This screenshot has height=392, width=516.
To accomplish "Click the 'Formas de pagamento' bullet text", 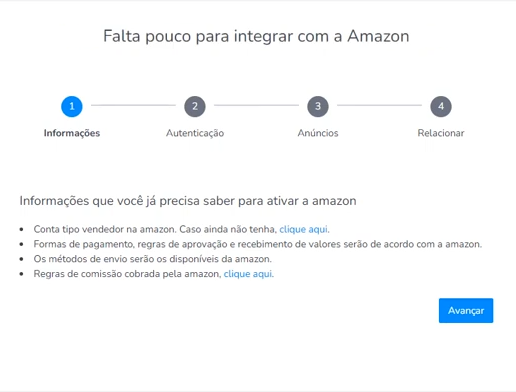I will point(258,244).
